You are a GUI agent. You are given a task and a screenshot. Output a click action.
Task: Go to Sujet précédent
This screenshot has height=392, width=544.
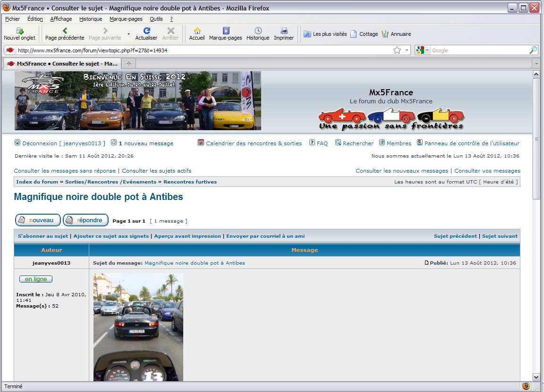(x=455, y=236)
